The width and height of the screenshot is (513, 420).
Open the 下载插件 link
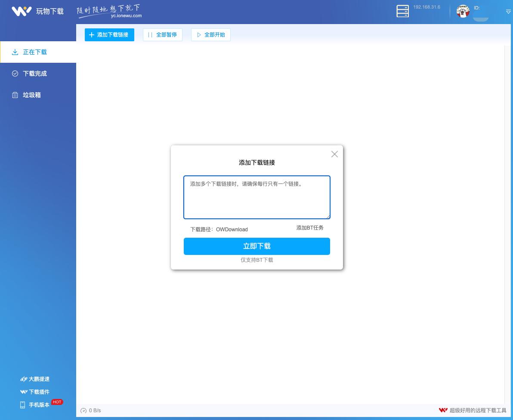coord(35,392)
